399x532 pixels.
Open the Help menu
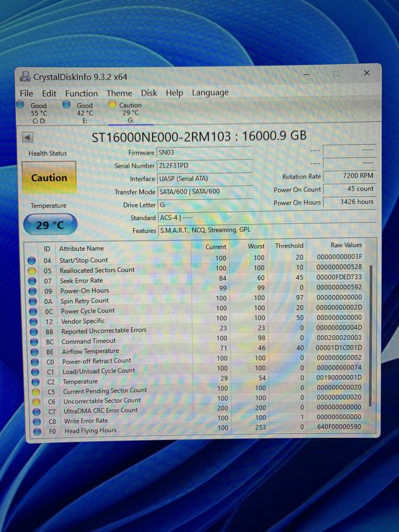[x=174, y=93]
